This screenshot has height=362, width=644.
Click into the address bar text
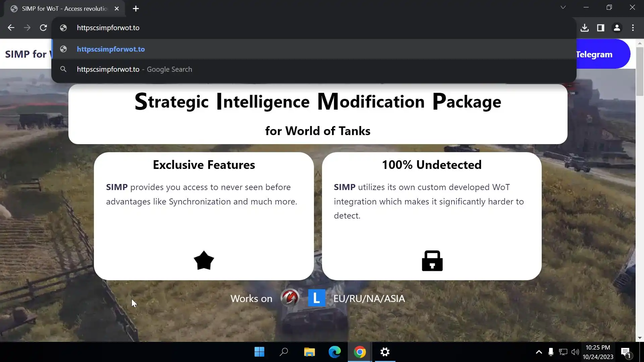pyautogui.click(x=108, y=28)
